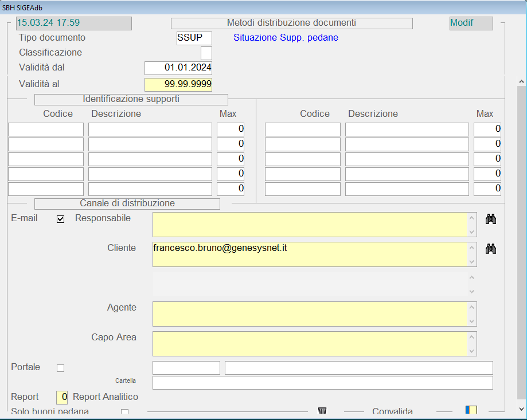Click the Cartella path input field
This screenshot has height=420, width=527.
(322, 382)
